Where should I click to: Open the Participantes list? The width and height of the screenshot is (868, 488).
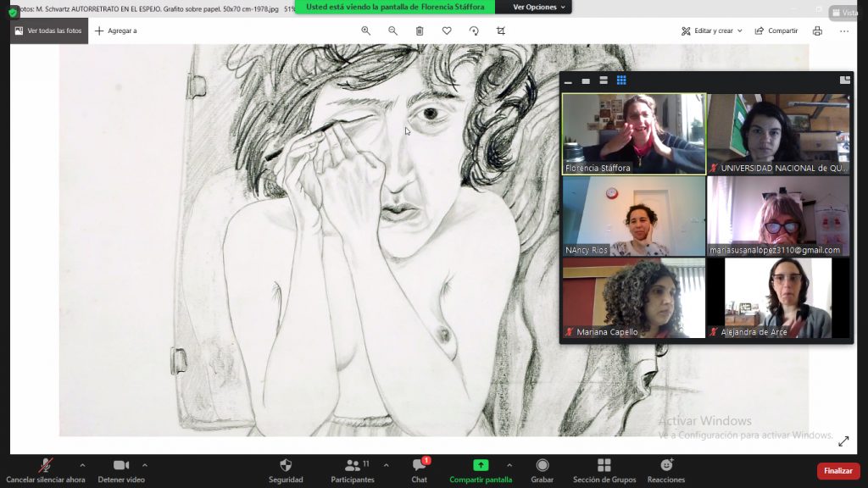(x=353, y=470)
